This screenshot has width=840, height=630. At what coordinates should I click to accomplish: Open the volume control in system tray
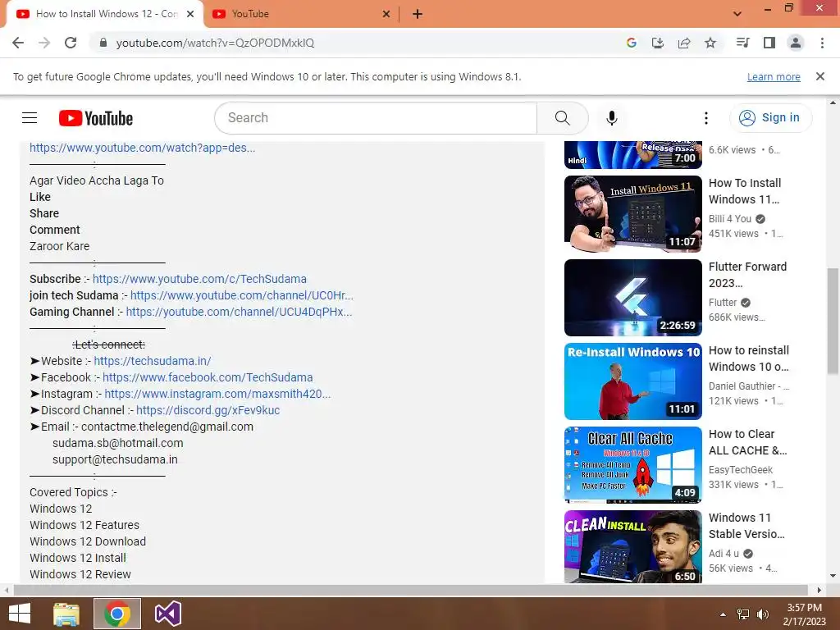[763, 614]
